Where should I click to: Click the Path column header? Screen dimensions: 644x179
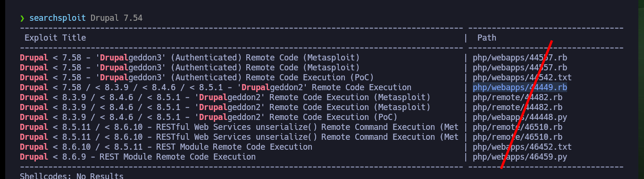tap(487, 38)
